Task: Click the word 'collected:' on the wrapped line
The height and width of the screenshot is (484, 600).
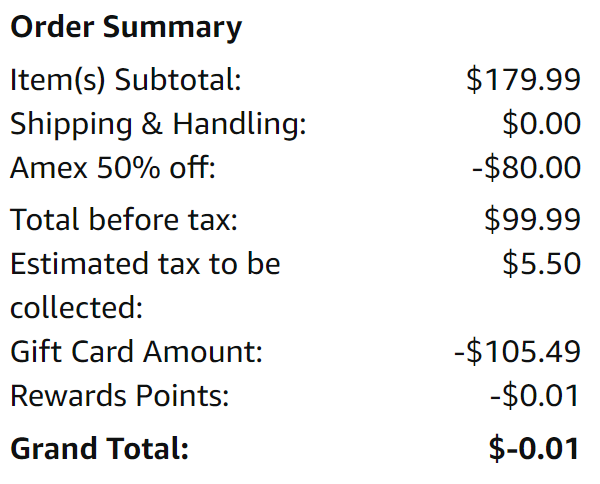Action: pos(76,307)
